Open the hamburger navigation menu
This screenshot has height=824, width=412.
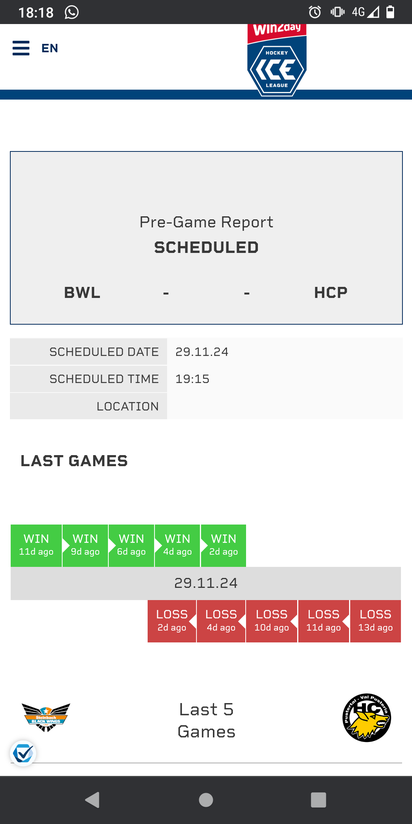tap(21, 48)
